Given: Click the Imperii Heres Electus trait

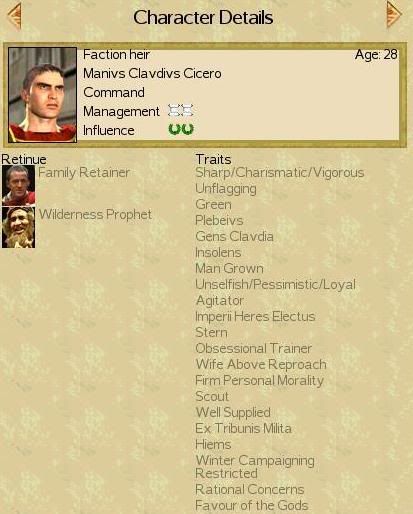Looking at the screenshot, I should tap(255, 316).
